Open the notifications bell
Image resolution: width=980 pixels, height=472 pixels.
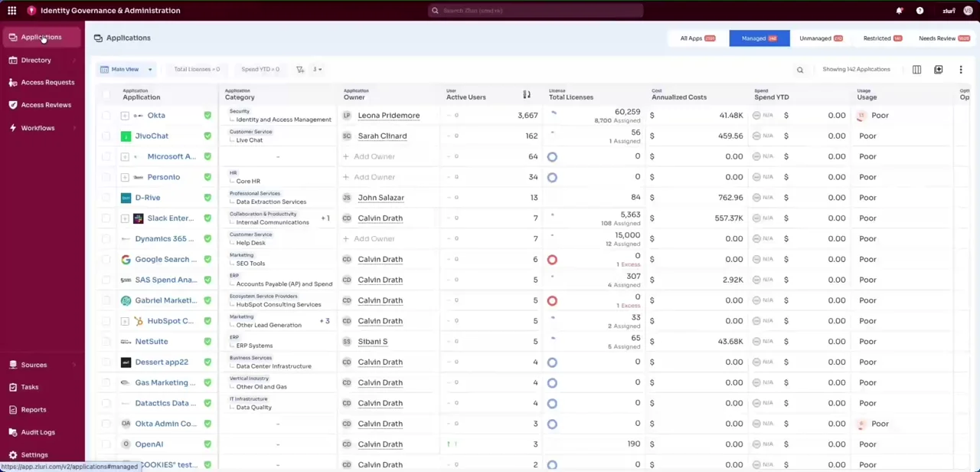point(900,11)
